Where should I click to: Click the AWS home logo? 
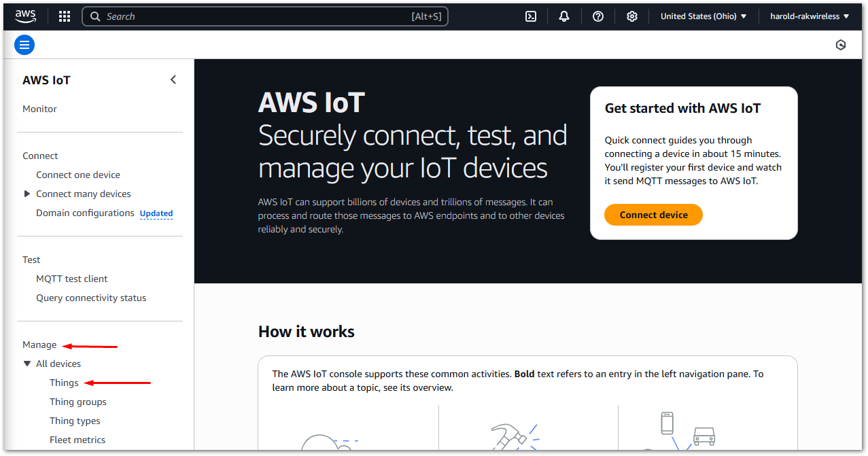tap(25, 15)
